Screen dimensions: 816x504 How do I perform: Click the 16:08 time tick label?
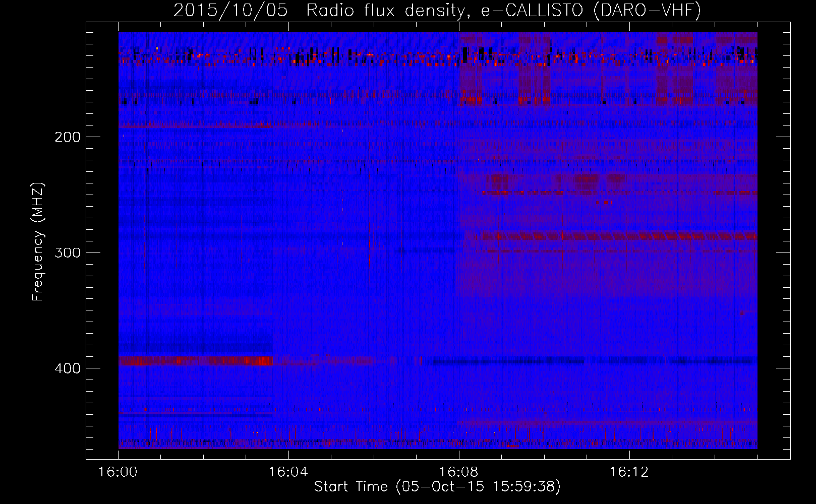coord(458,472)
